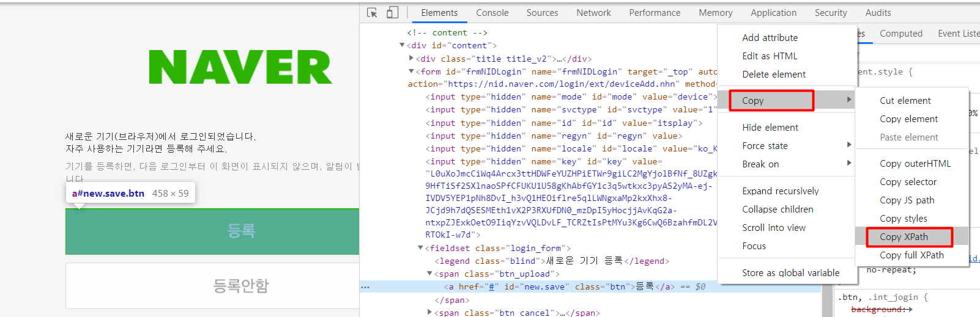Collapse the div id=content node
This screenshot has width=980, height=317.
(x=402, y=45)
